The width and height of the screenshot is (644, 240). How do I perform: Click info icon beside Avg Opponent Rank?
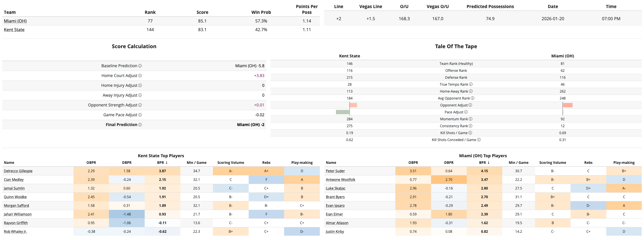click(x=473, y=98)
